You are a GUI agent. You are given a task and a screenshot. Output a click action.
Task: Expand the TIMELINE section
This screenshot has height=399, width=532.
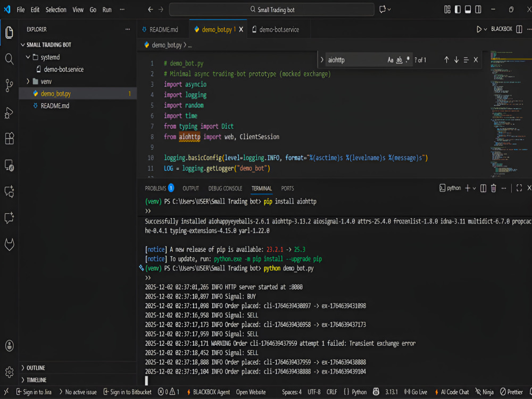(x=36, y=380)
